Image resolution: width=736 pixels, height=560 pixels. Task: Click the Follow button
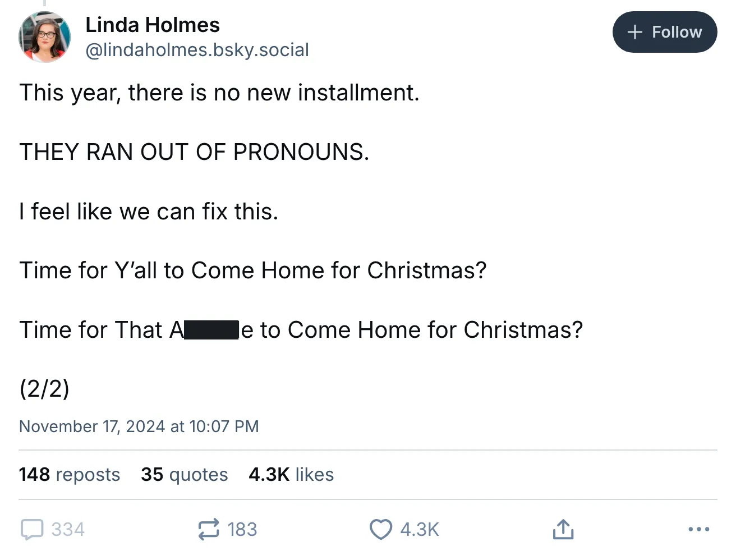664,32
